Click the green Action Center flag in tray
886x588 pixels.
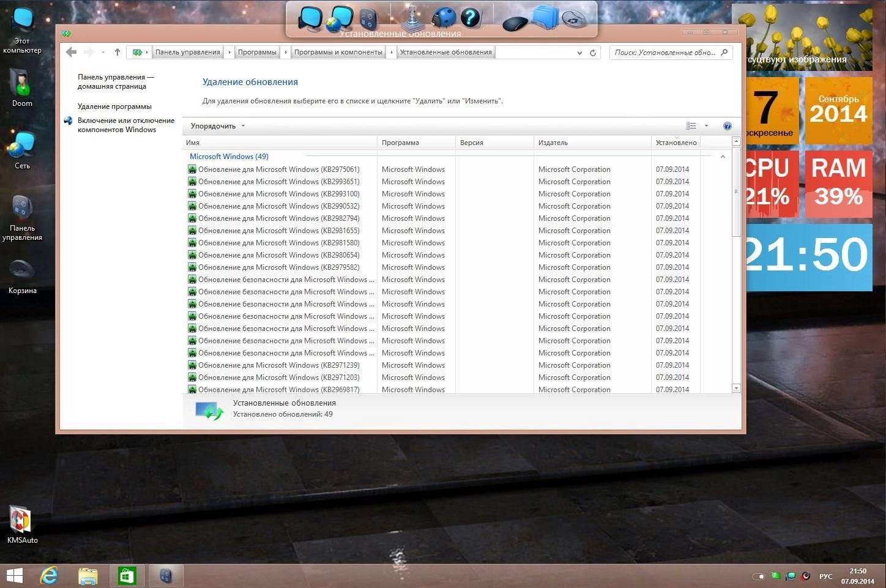pos(775,576)
